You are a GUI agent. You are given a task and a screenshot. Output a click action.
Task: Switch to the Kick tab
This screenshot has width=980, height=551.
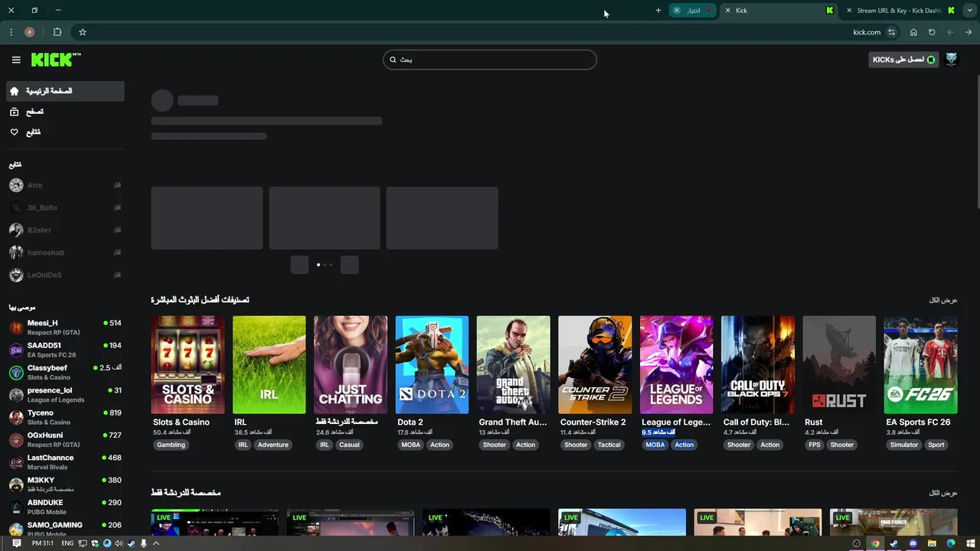tap(779, 11)
